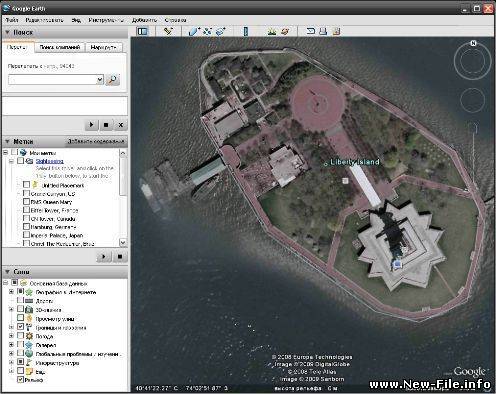Click the Основная база данных globe icon
This screenshot has width=496, height=394.
(23, 283)
